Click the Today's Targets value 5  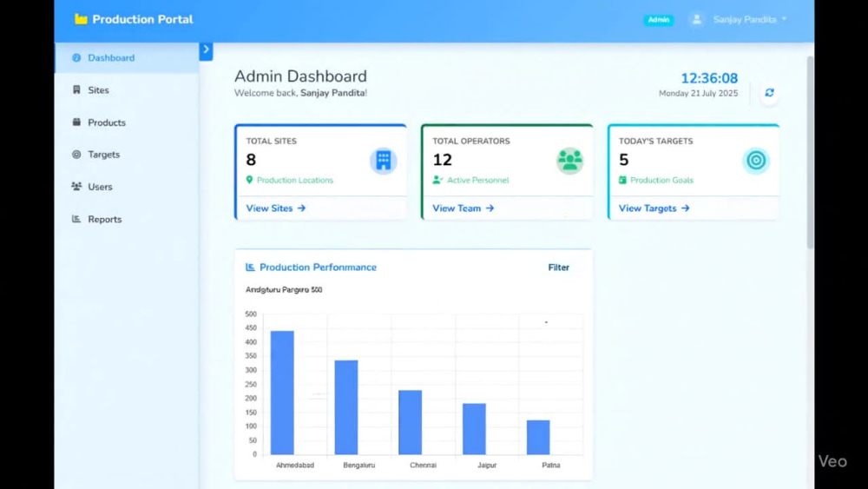coord(624,160)
